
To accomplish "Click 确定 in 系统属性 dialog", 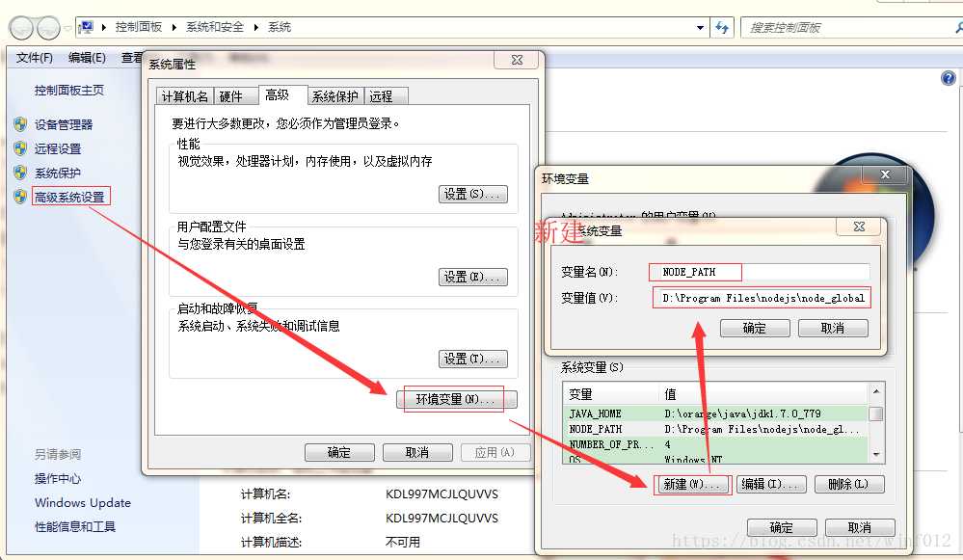I will (x=339, y=453).
